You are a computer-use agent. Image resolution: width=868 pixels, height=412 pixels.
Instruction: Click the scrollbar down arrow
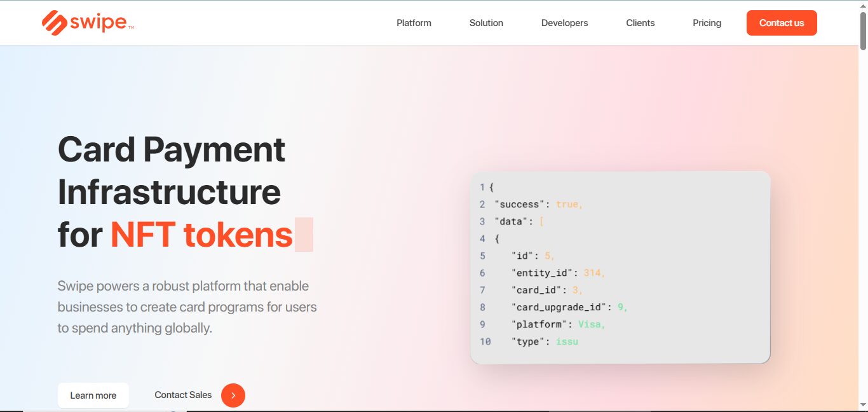(x=863, y=405)
